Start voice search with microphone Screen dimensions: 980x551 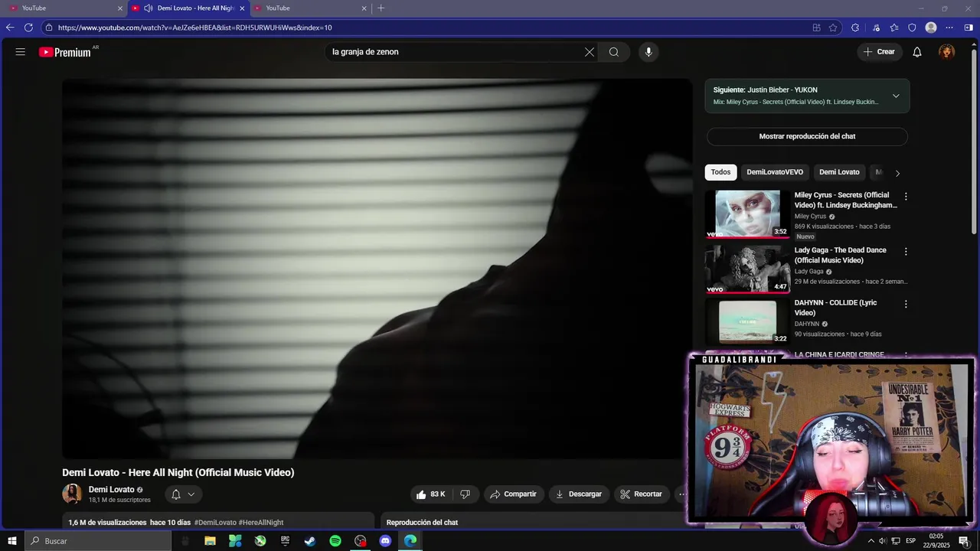[648, 52]
